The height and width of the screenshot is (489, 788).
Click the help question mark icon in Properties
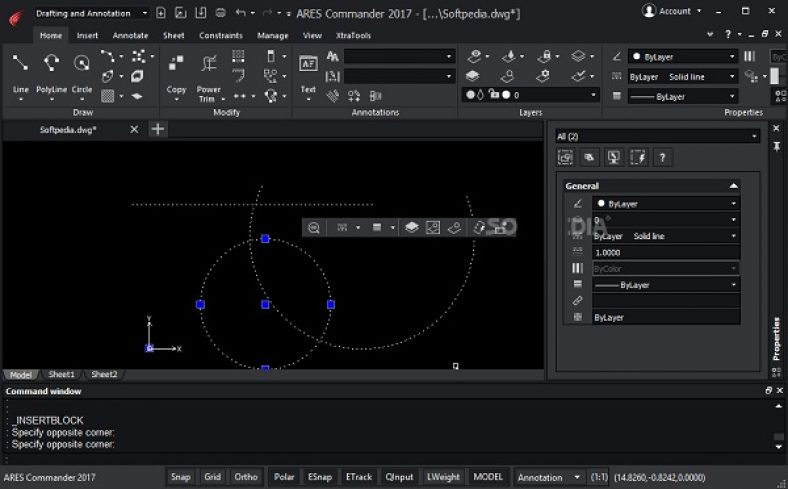click(x=661, y=157)
